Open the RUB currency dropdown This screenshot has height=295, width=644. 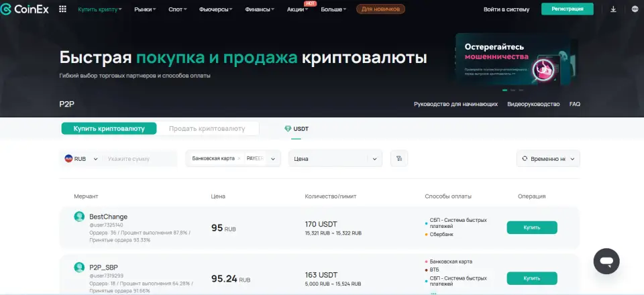tap(81, 159)
